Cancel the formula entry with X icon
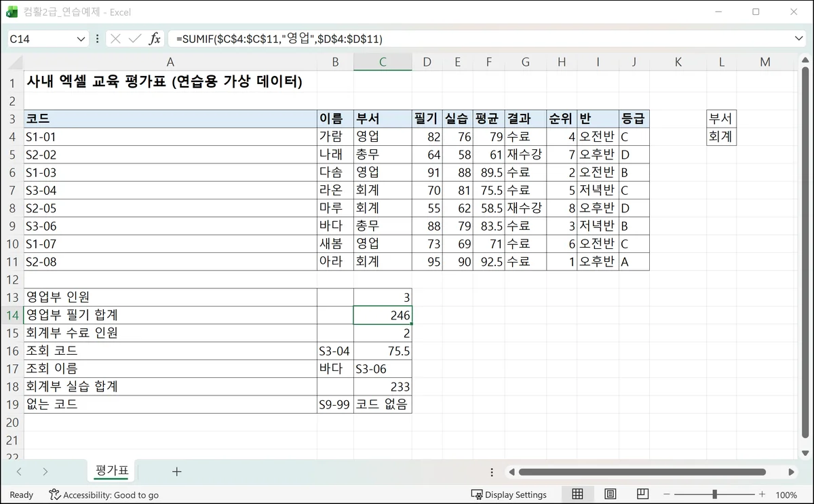The width and height of the screenshot is (814, 504). [x=115, y=39]
